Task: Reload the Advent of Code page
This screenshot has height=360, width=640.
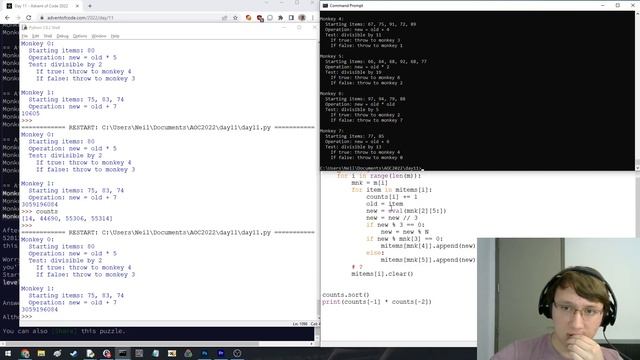Action: [29, 18]
